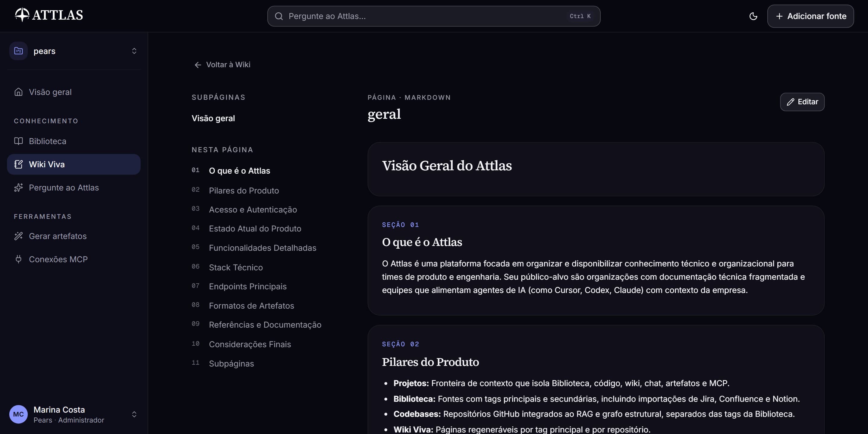Jump to Subpáginas outline entry
Viewport: 868px width, 434px height.
[231, 363]
